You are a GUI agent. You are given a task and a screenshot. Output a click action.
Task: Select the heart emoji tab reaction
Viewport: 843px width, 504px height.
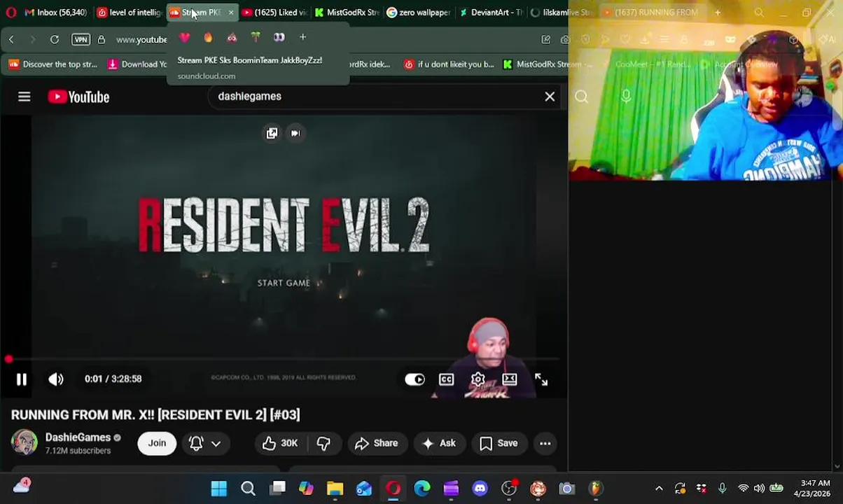pyautogui.click(x=185, y=37)
